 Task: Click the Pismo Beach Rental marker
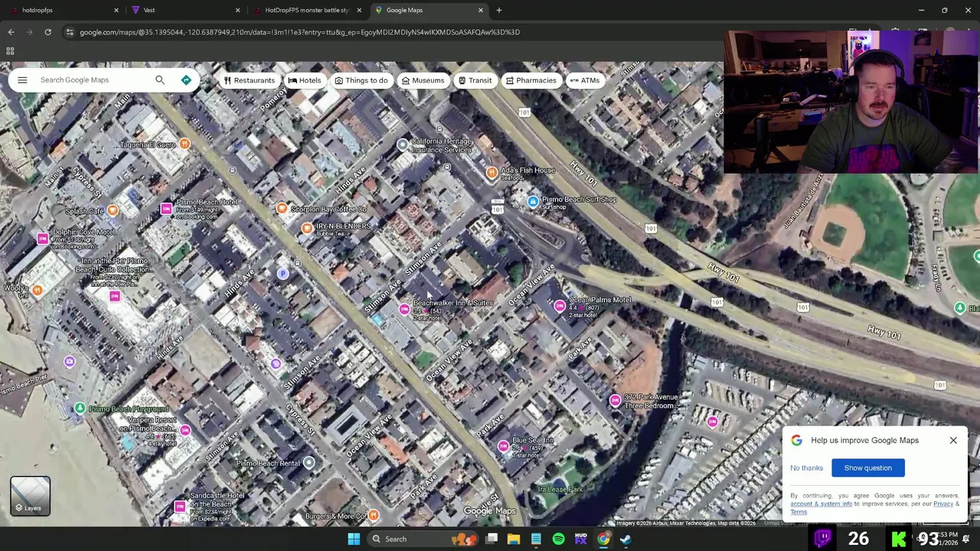[x=309, y=462]
